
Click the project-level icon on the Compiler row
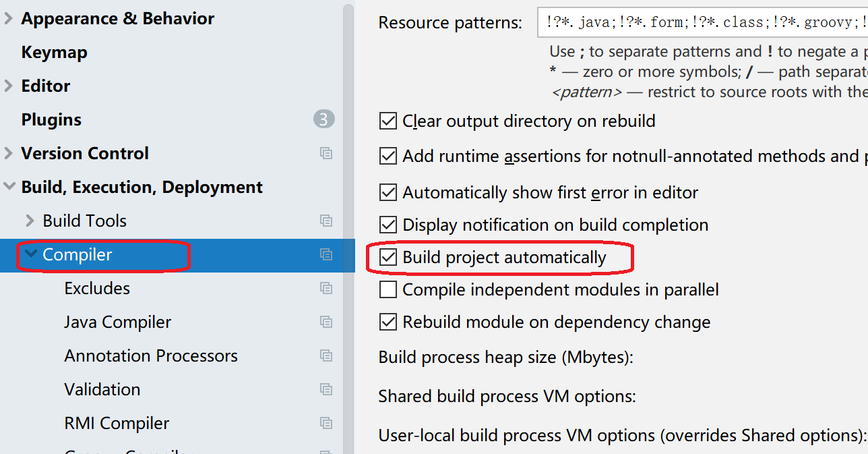tap(326, 254)
